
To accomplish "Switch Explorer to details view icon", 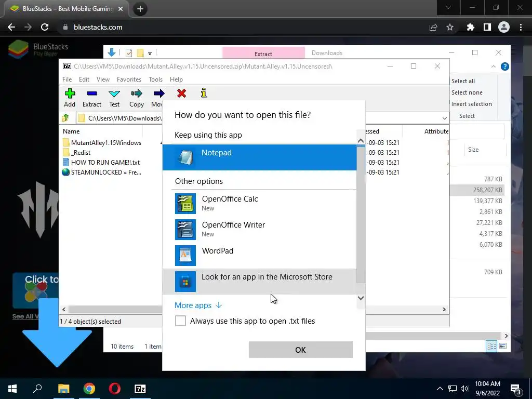I will [491, 345].
